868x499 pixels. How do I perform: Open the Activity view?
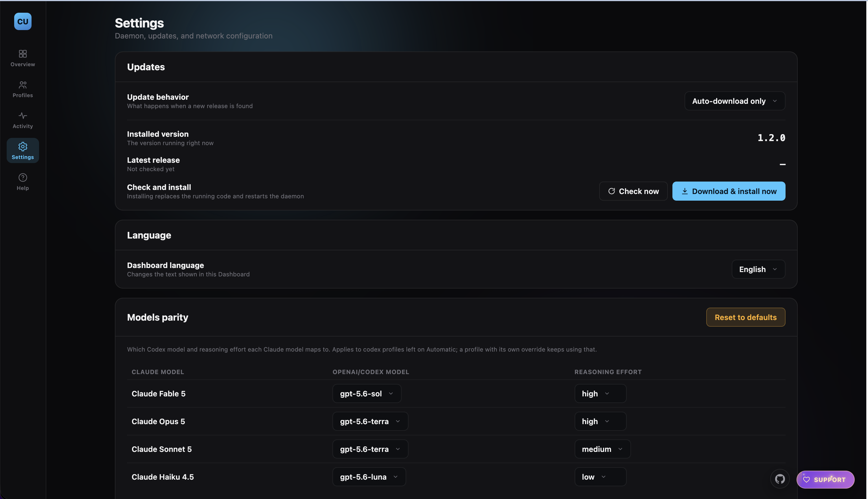[23, 120]
